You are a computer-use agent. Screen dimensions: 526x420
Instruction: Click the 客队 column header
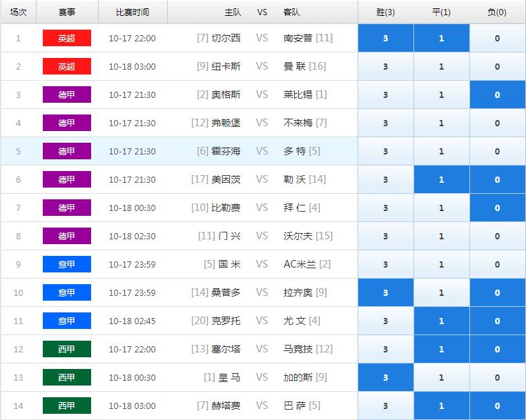click(291, 12)
